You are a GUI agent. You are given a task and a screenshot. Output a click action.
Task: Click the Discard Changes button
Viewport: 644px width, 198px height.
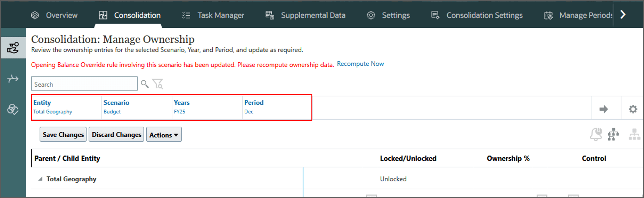116,135
